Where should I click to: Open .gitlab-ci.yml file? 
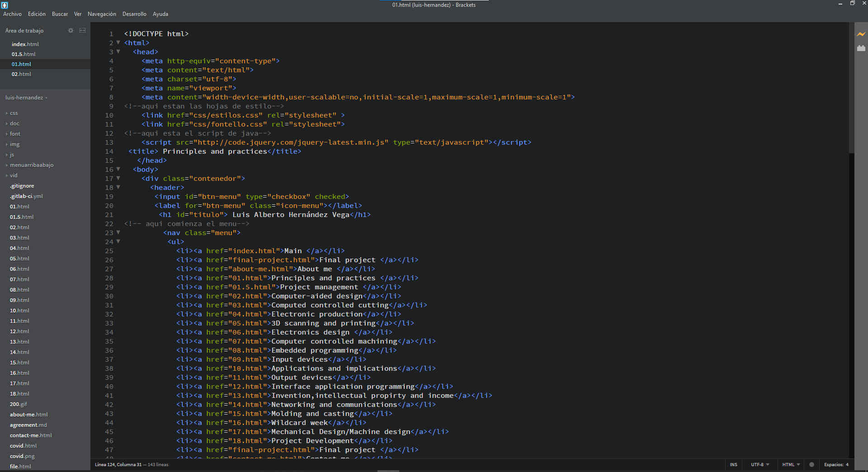[x=26, y=196]
